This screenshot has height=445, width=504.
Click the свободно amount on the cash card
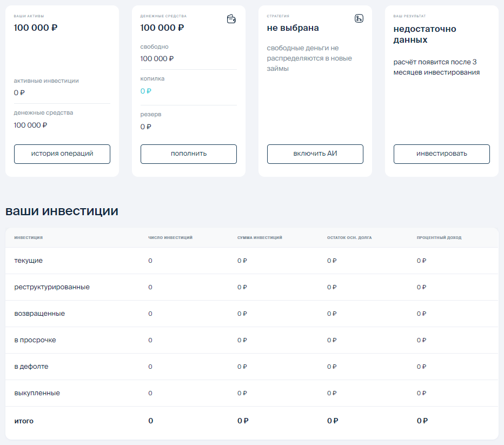(157, 58)
